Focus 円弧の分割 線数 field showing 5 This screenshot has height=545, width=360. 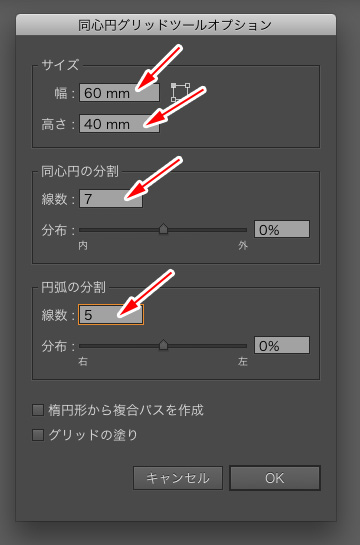(111, 315)
